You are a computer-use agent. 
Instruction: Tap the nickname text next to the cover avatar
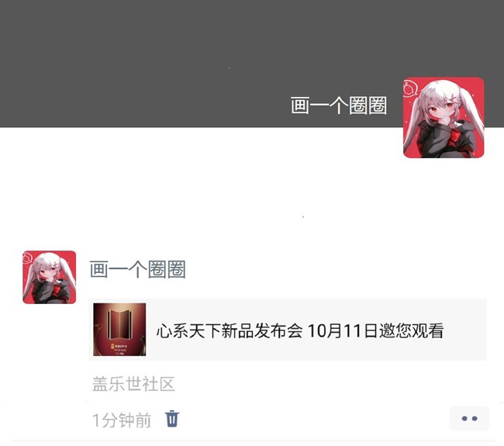(x=339, y=105)
